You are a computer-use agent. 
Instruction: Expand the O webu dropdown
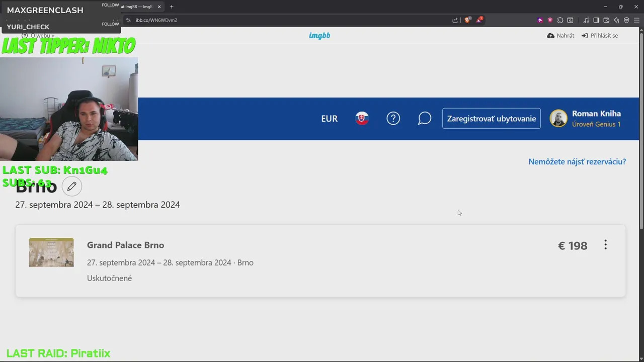click(38, 36)
